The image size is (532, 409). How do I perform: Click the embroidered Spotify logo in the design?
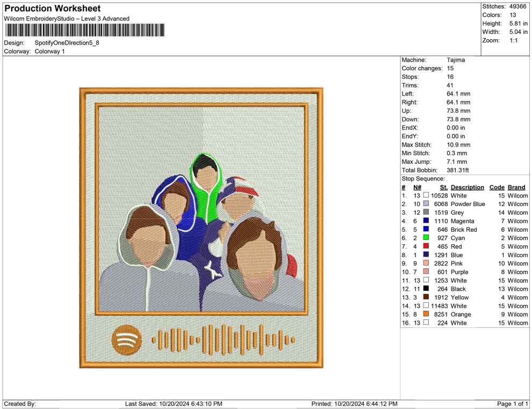click(127, 340)
